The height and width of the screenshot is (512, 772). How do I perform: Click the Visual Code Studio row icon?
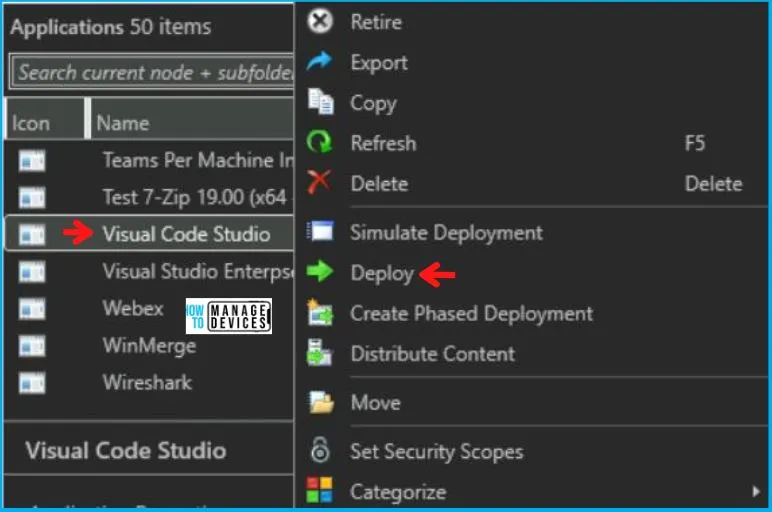click(x=32, y=235)
